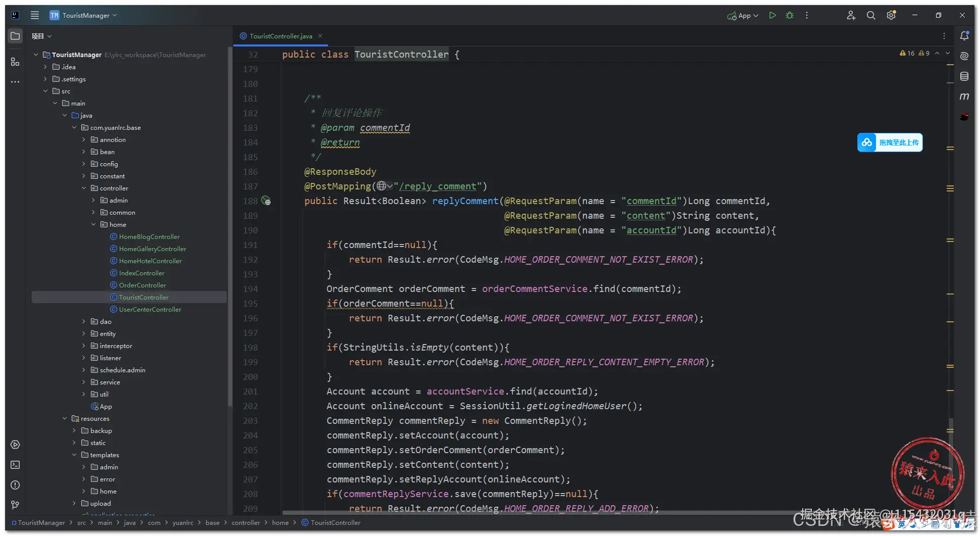Select TouristController in the project tree

(x=129, y=297)
